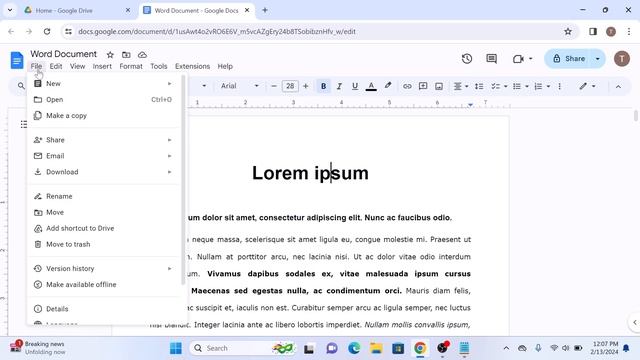Toggle Underline formatting
640x360 pixels.
pyautogui.click(x=355, y=86)
